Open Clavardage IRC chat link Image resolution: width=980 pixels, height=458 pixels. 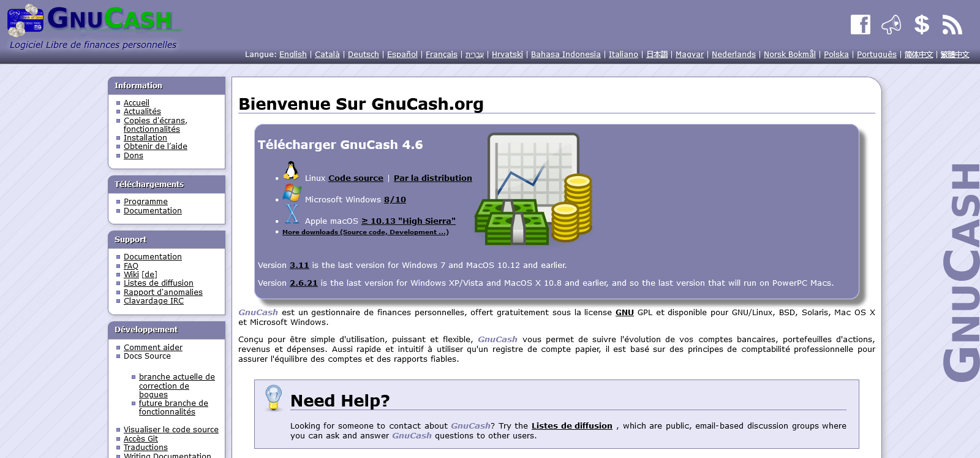[x=154, y=301]
